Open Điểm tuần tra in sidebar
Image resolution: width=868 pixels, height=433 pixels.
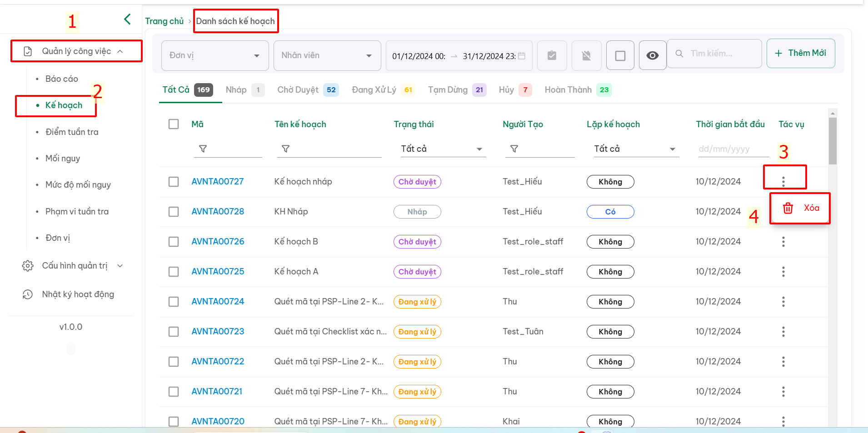pos(72,132)
